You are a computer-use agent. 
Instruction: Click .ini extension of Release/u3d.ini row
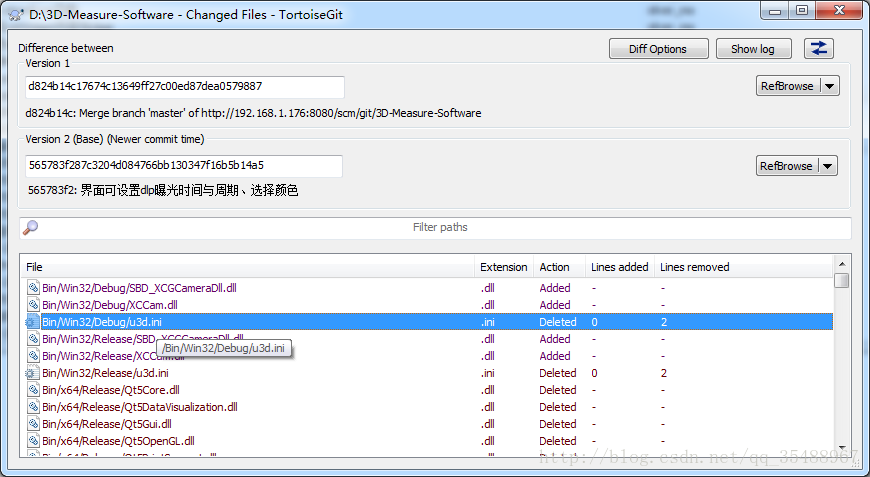488,373
